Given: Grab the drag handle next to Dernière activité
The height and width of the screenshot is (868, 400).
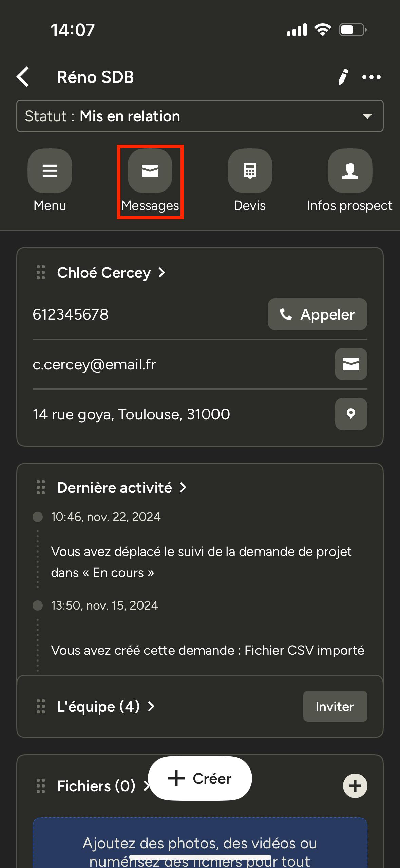Looking at the screenshot, I should [x=41, y=488].
